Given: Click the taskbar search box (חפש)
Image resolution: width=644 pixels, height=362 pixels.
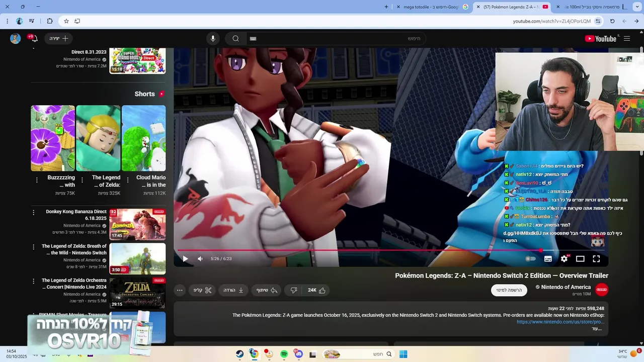Looking at the screenshot, I should tap(358, 354).
